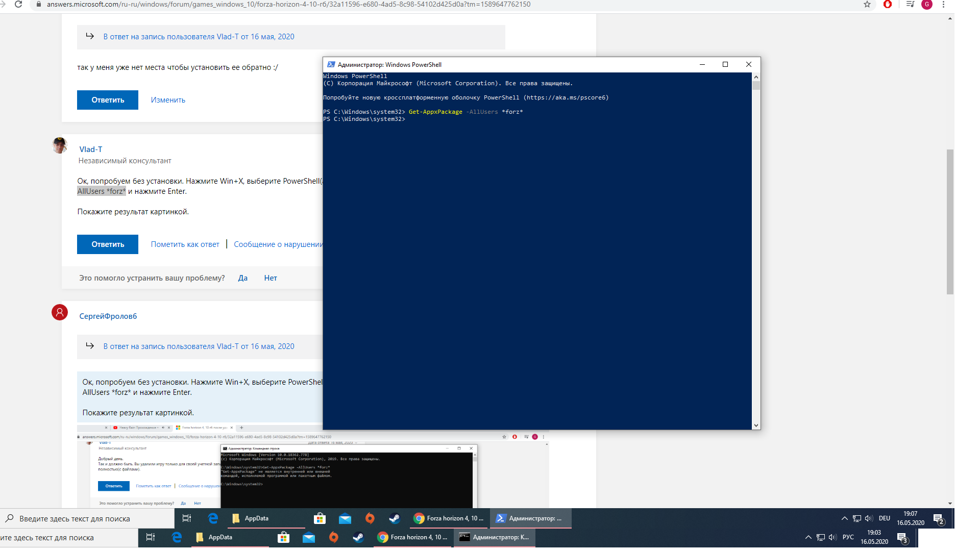The width and height of the screenshot is (980, 551).
Task: Click the aka.ms/pscore6 text in PowerShell
Action: 566,97
